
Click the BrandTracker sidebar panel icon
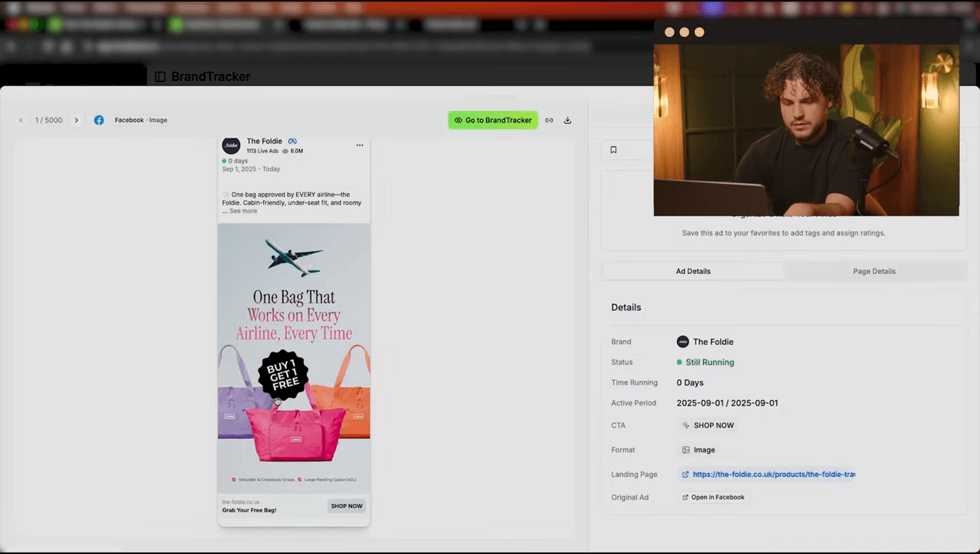pos(160,77)
